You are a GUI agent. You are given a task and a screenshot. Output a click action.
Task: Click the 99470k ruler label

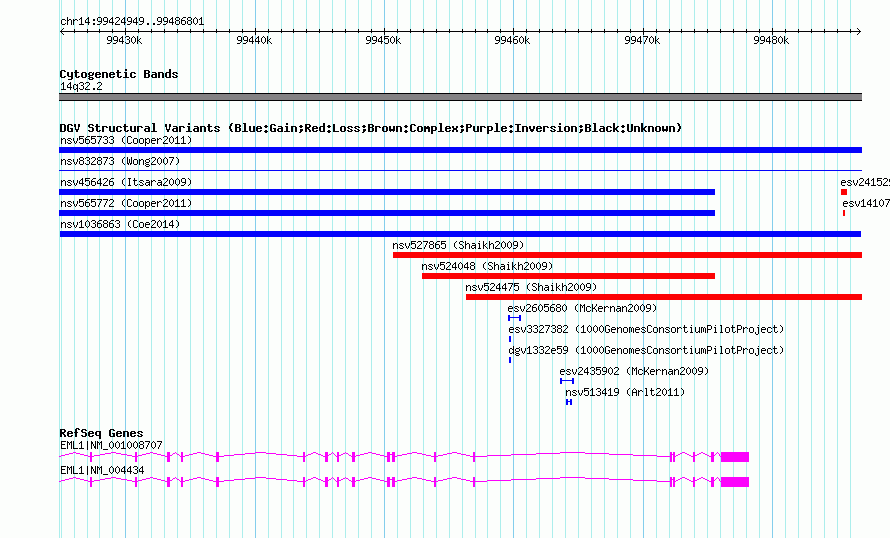click(x=642, y=40)
